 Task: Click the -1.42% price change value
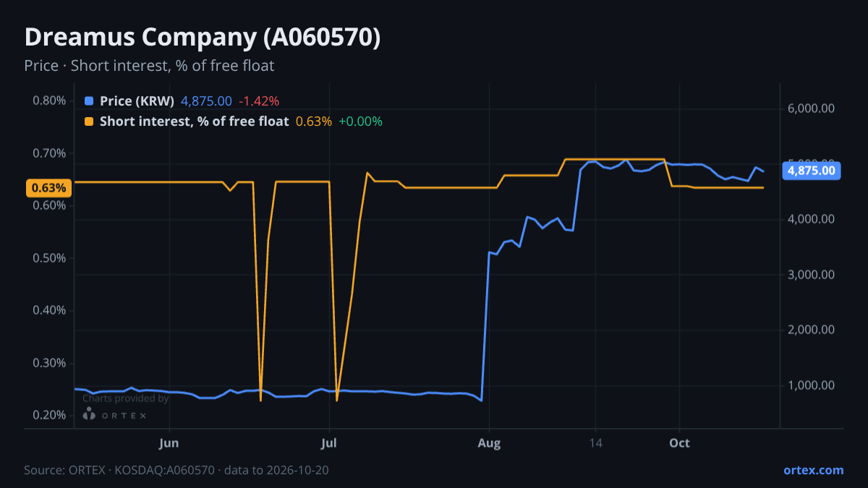tap(259, 100)
